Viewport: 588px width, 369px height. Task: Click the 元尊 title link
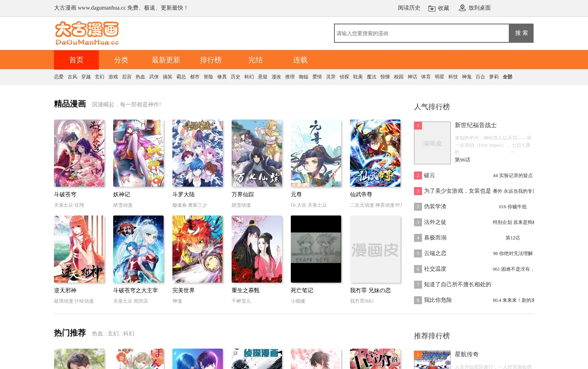click(296, 195)
